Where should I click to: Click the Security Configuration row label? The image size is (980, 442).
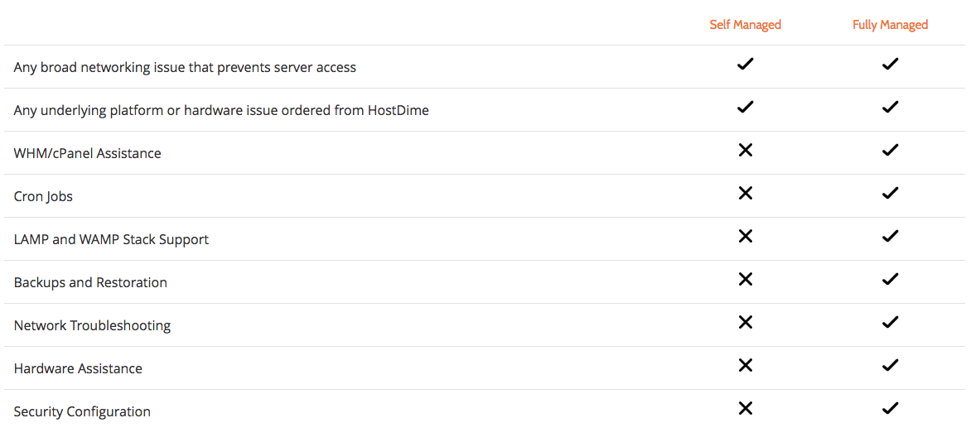coord(82,411)
